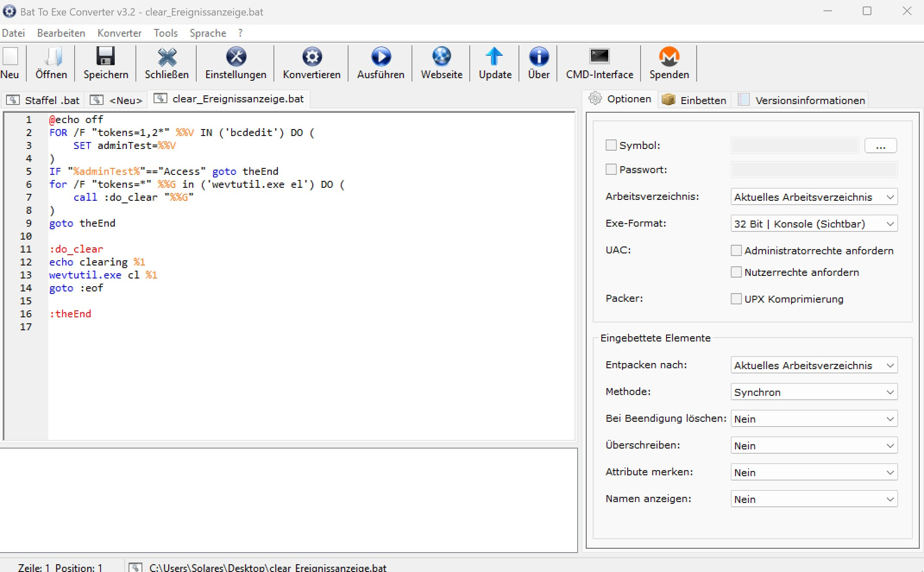Image resolution: width=924 pixels, height=572 pixels.
Task: Open the Datei menu
Action: (13, 33)
